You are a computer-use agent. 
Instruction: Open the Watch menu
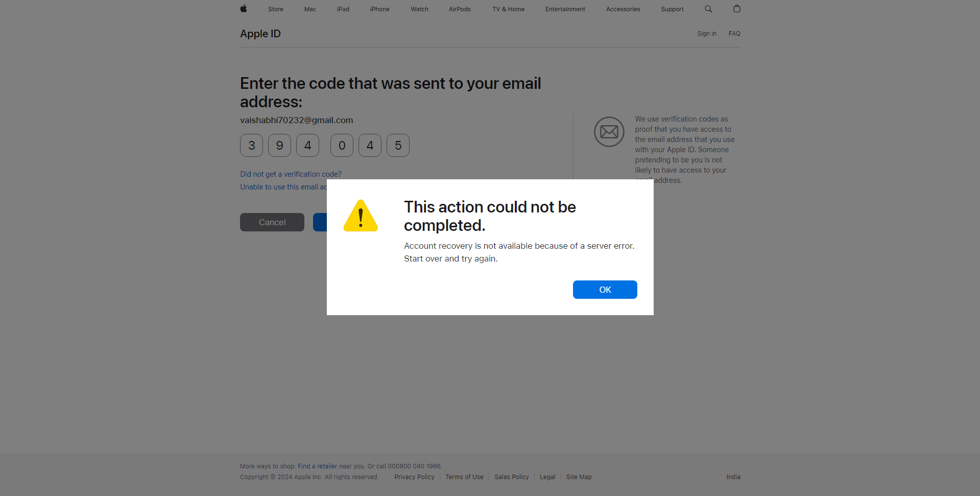pyautogui.click(x=420, y=9)
